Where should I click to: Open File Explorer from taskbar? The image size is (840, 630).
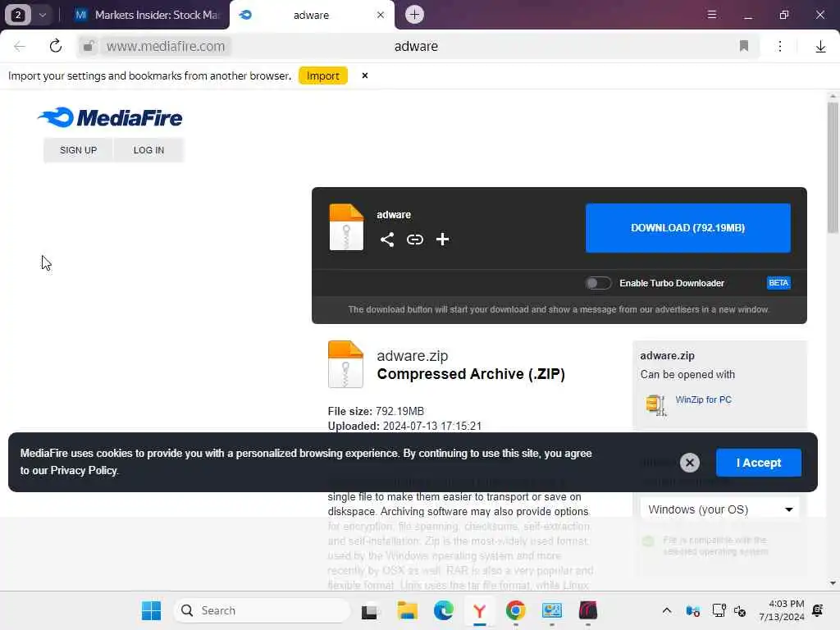click(407, 610)
